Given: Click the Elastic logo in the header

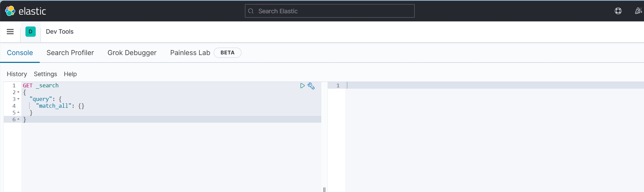Looking at the screenshot, I should tap(25, 11).
